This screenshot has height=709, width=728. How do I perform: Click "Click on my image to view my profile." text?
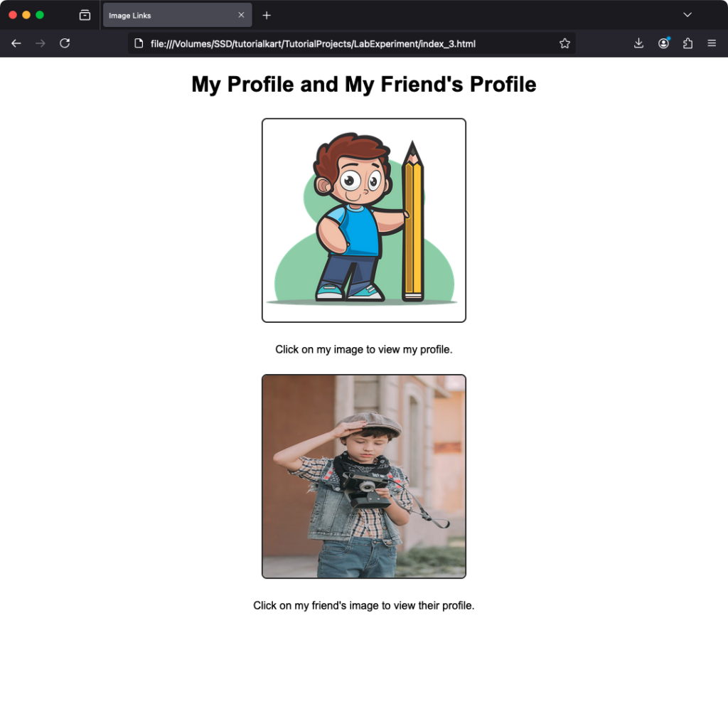pyautogui.click(x=363, y=349)
